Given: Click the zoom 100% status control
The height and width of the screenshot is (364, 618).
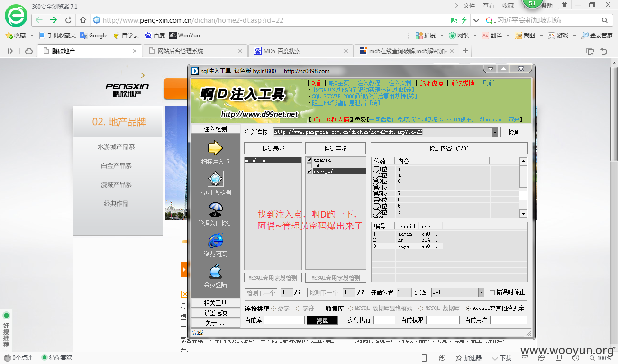Looking at the screenshot, I should pyautogui.click(x=600, y=358).
